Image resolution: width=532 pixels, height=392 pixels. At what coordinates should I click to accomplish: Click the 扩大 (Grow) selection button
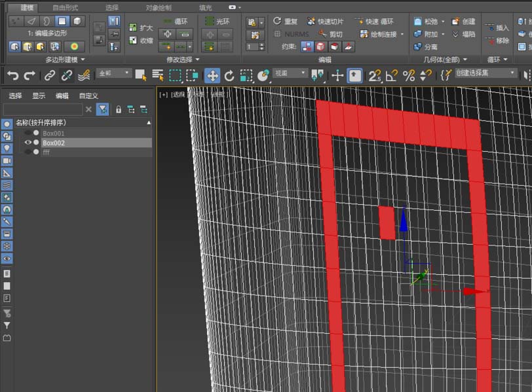[140, 28]
